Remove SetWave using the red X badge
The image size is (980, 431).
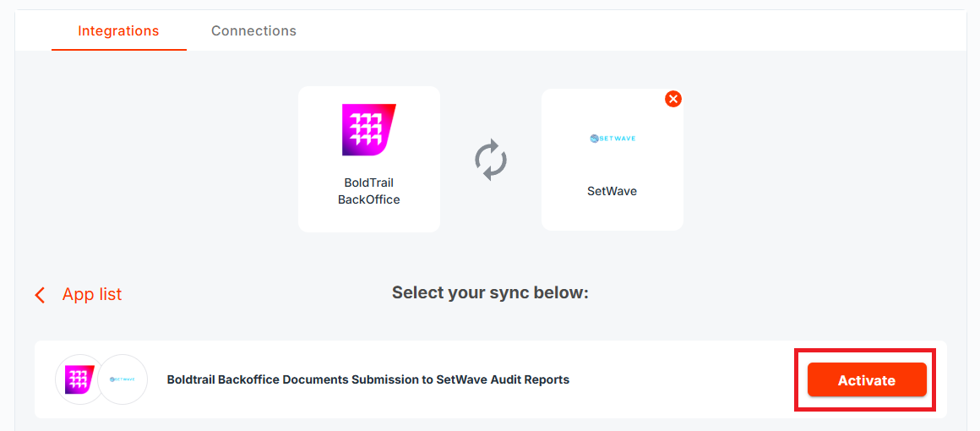pos(673,99)
